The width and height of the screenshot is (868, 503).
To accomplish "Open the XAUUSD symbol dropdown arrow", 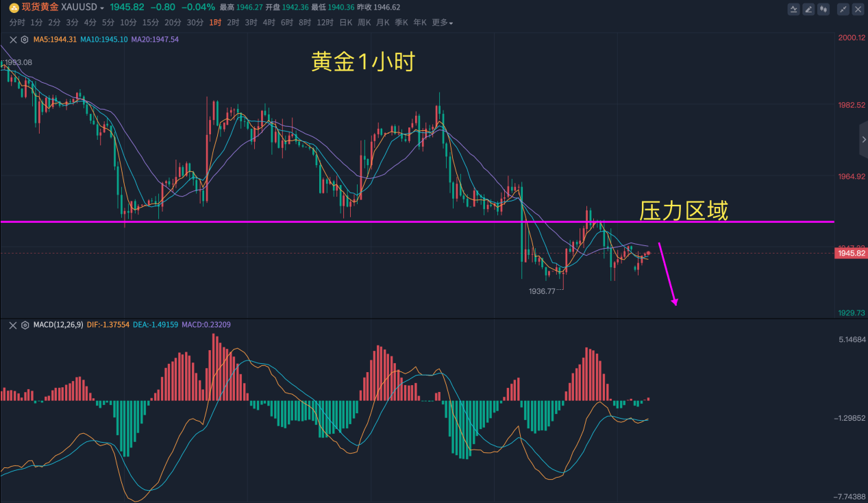I will (x=102, y=8).
